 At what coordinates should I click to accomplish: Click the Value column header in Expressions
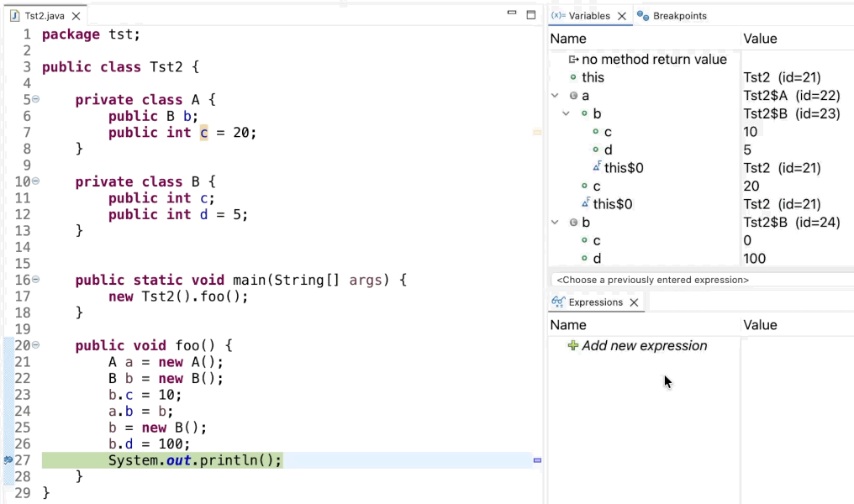click(760, 325)
